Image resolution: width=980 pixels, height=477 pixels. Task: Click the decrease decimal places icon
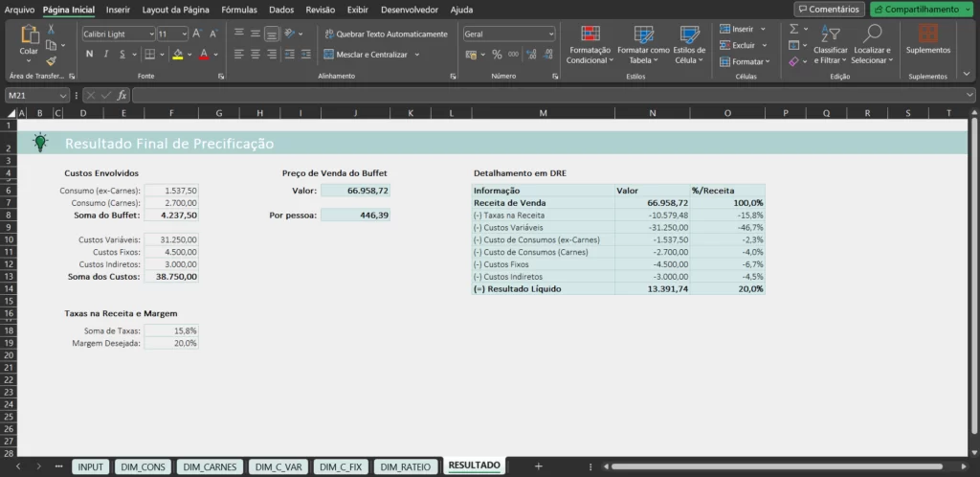tap(546, 55)
